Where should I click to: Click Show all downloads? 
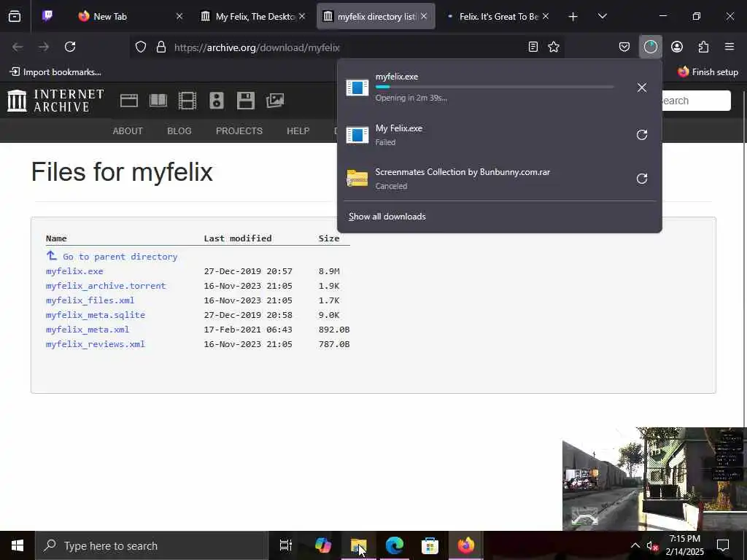tap(387, 217)
